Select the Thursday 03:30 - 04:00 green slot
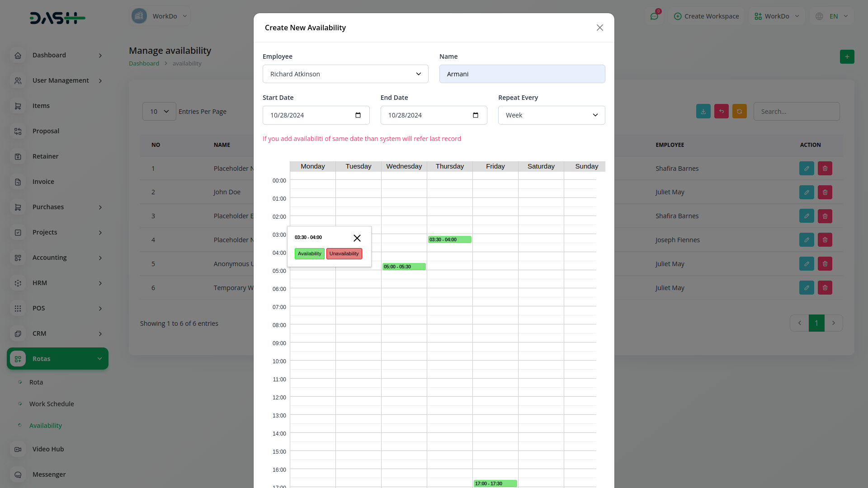 click(449, 240)
